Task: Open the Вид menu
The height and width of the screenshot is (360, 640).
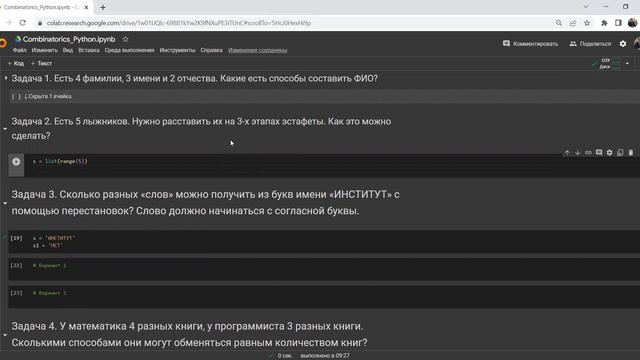Action: tap(68, 50)
